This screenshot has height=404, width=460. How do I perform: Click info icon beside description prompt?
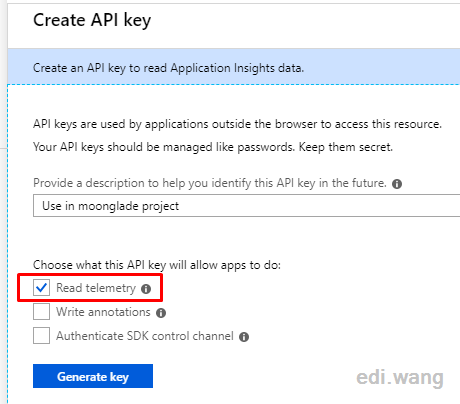point(397,184)
